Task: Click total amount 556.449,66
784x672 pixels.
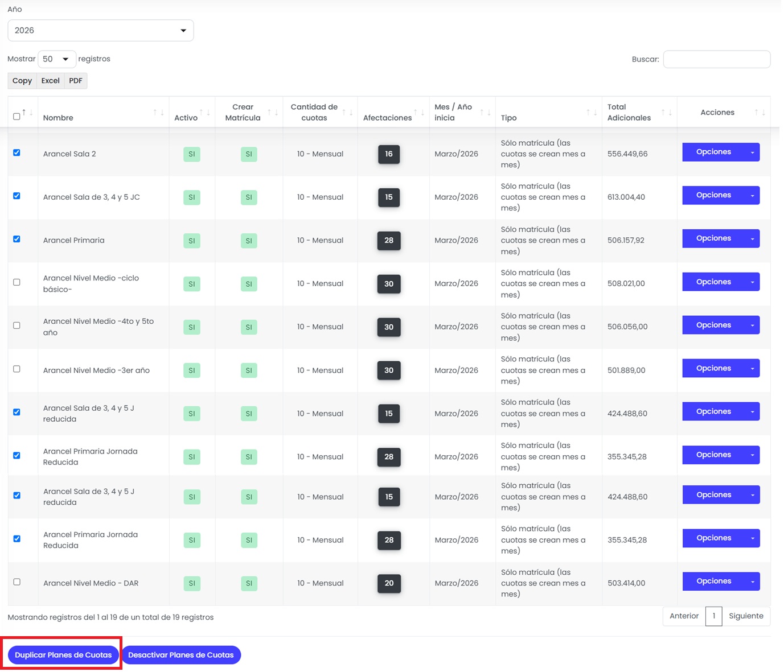Action: point(627,154)
